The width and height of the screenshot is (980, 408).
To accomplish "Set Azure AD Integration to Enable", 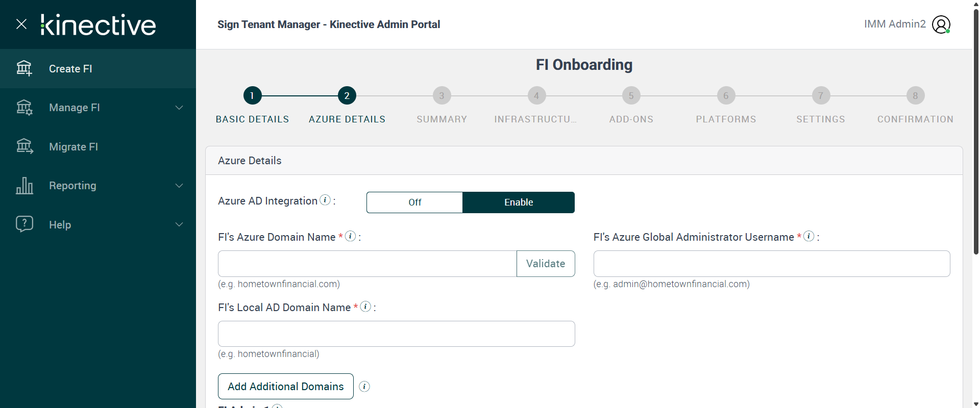I will [519, 202].
